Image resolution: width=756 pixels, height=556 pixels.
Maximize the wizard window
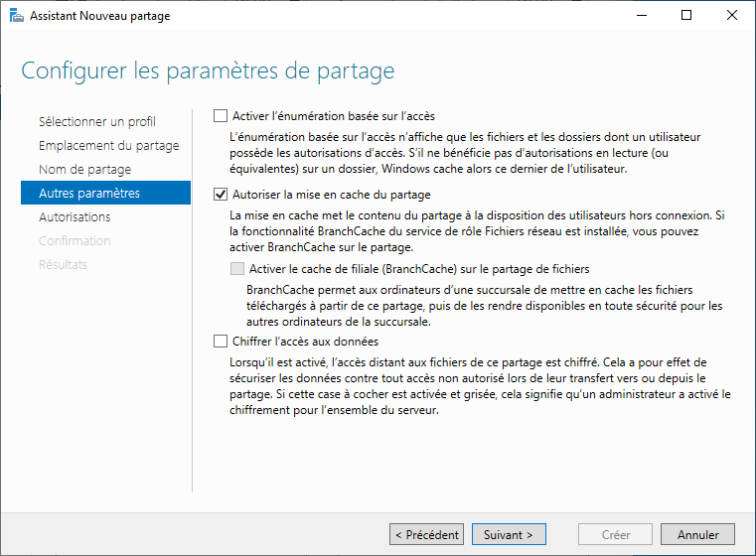686,16
